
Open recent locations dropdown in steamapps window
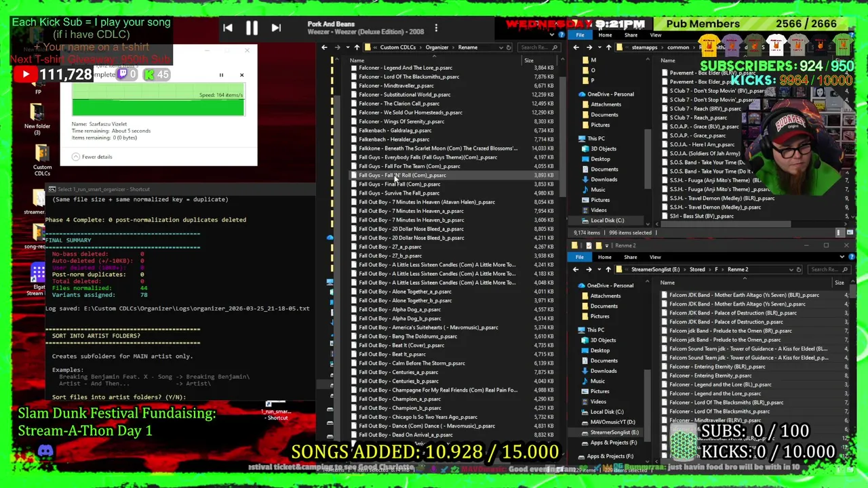tap(599, 47)
